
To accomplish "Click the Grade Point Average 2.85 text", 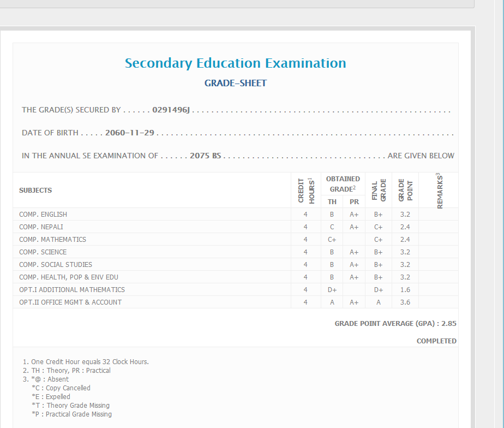I will [x=395, y=324].
